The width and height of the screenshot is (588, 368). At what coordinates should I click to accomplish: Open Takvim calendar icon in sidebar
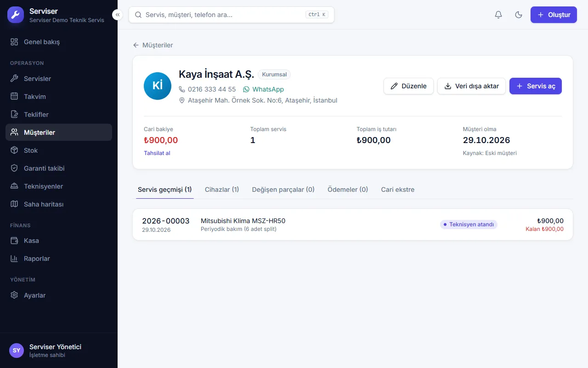click(x=14, y=97)
